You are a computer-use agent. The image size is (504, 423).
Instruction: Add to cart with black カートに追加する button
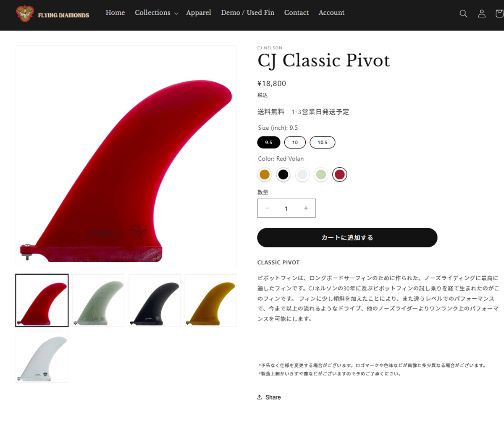347,237
